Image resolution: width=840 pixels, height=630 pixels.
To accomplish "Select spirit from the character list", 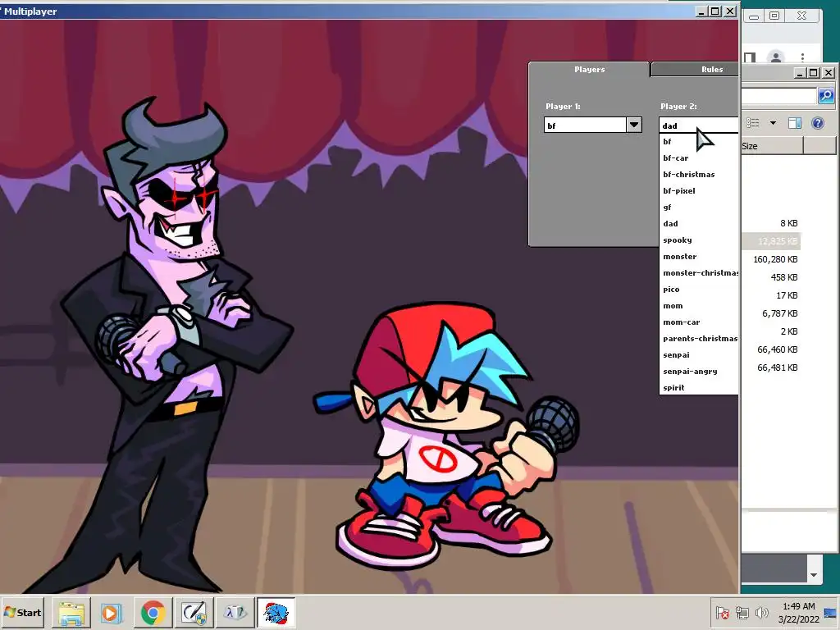I will coord(699,388).
